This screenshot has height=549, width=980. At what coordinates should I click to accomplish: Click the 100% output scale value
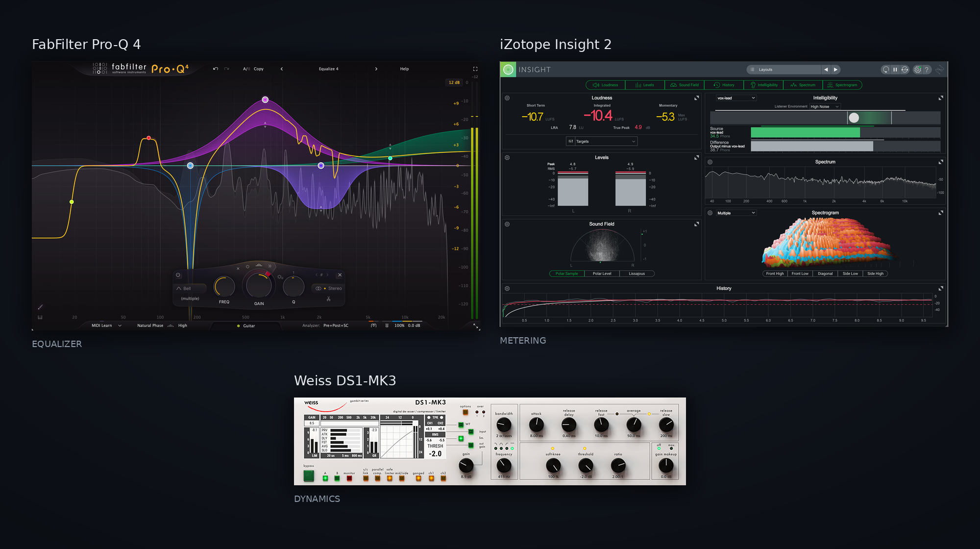(x=399, y=325)
